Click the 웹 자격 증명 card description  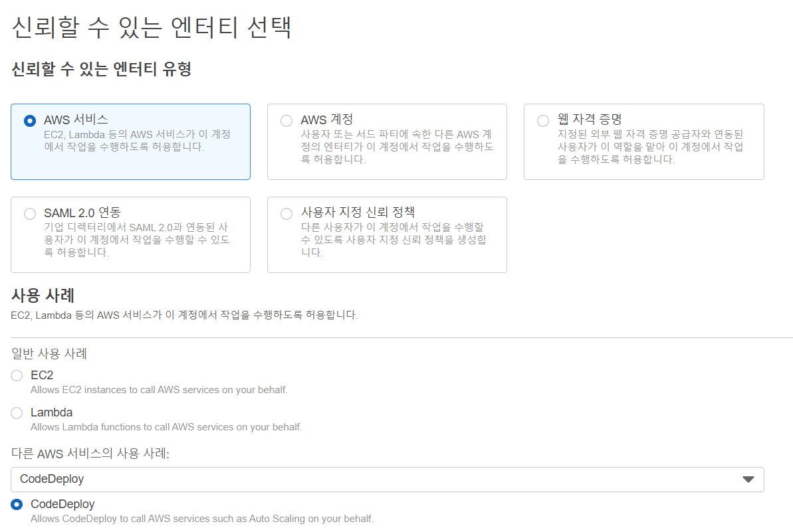click(650, 147)
